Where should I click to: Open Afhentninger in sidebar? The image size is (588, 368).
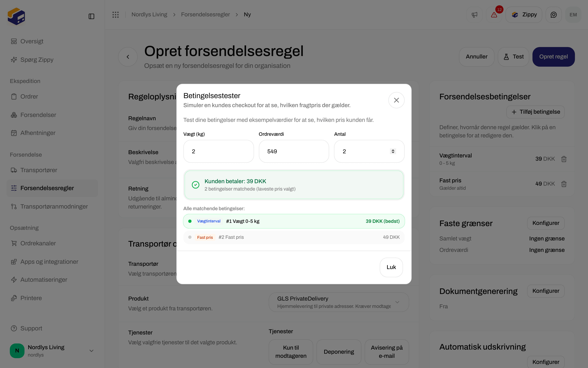click(52, 133)
